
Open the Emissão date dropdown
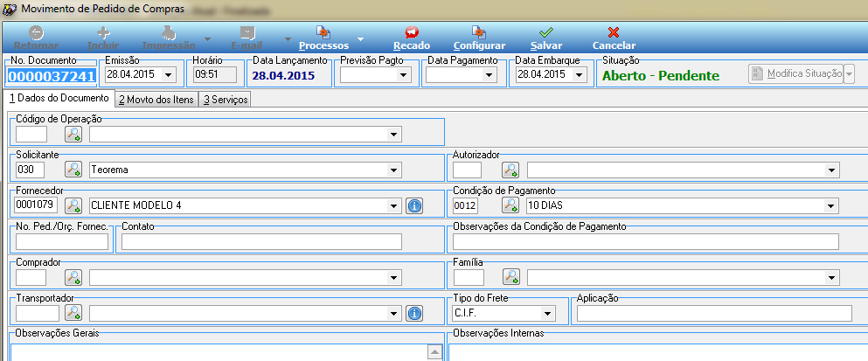tap(169, 75)
